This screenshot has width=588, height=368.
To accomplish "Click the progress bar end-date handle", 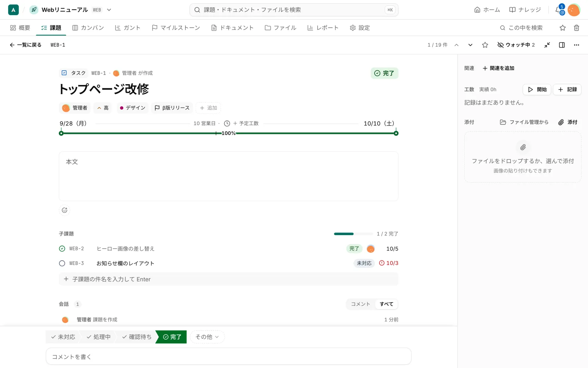I will click(x=396, y=133).
